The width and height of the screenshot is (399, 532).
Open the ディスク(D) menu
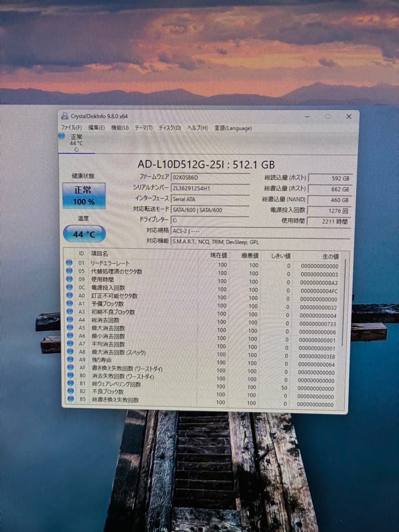click(x=170, y=128)
